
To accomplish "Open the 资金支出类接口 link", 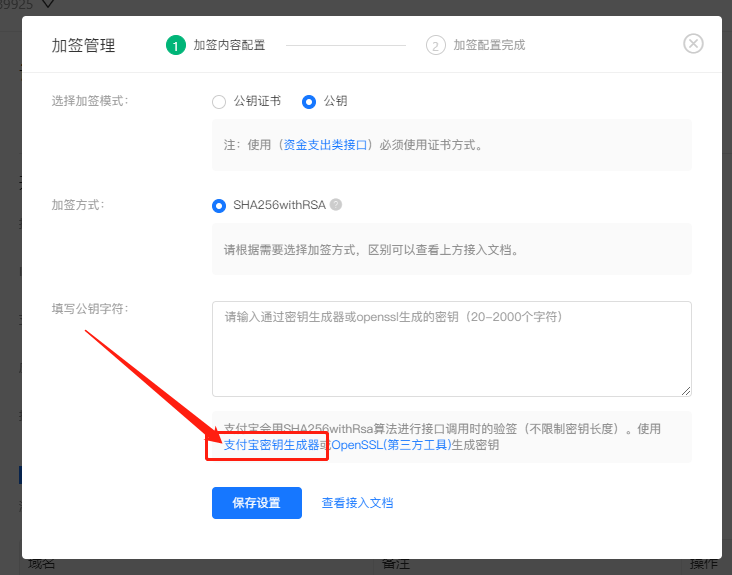I will pyautogui.click(x=328, y=145).
